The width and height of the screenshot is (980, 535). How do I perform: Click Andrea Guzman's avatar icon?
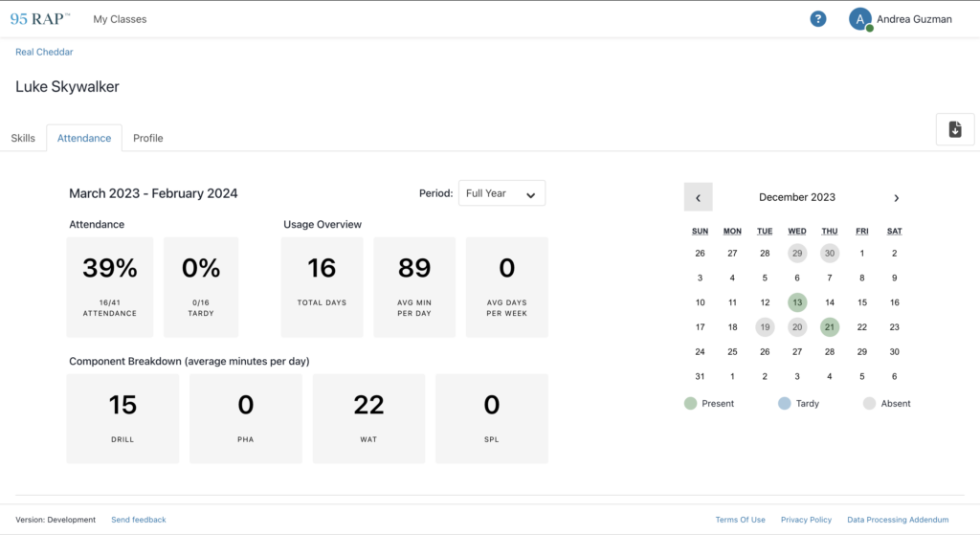pyautogui.click(x=860, y=19)
